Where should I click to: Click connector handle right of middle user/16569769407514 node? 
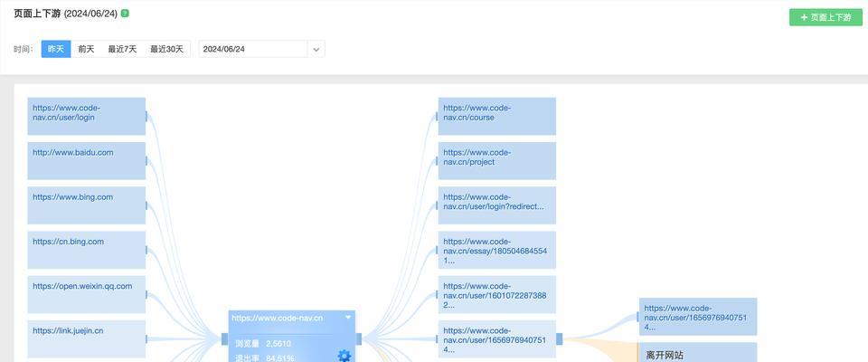click(x=559, y=338)
